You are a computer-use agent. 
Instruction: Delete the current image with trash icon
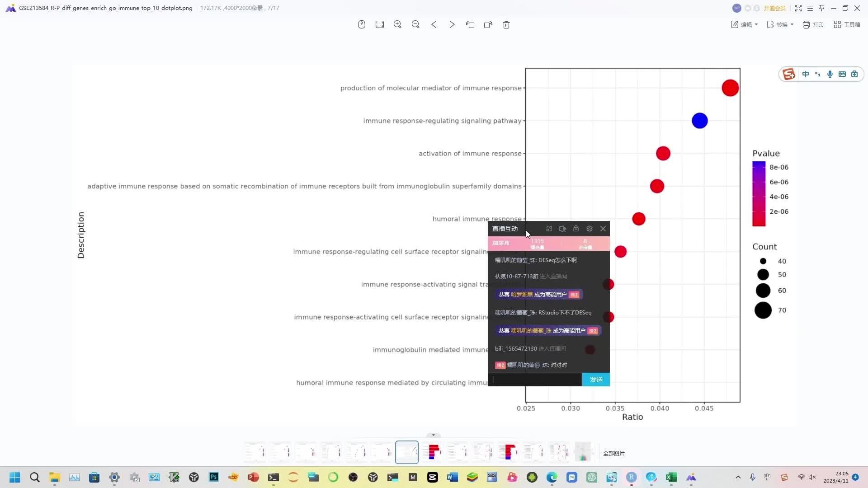pyautogui.click(x=506, y=24)
